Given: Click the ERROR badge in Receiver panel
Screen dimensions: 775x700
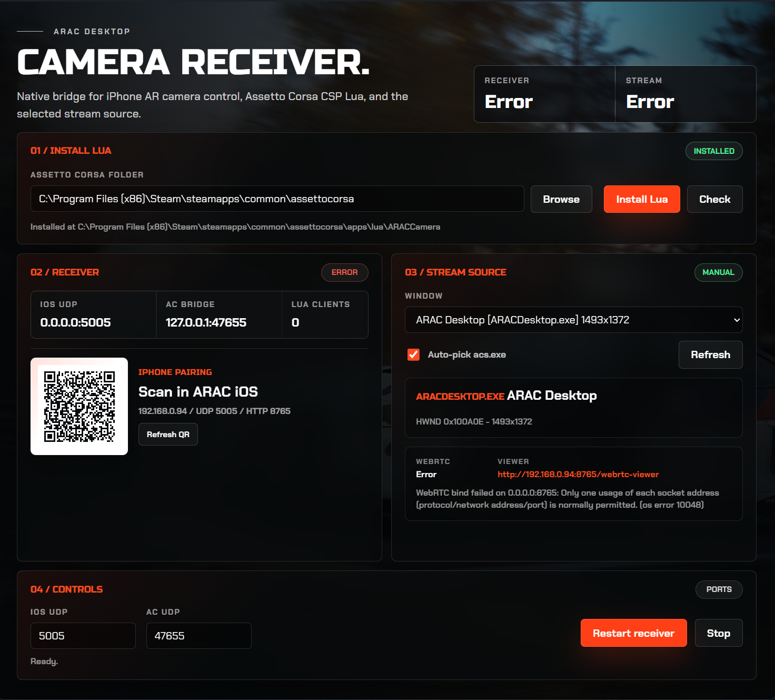Looking at the screenshot, I should (344, 272).
